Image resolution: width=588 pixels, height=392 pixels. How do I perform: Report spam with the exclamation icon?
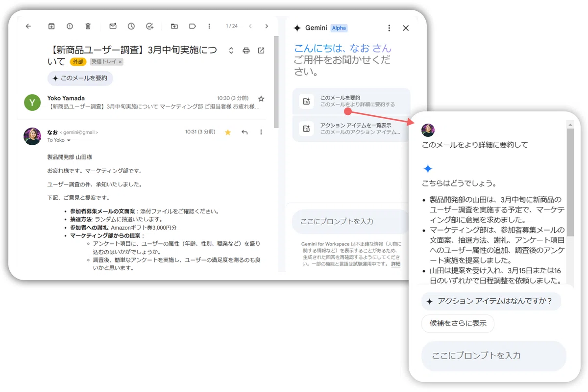tap(70, 26)
